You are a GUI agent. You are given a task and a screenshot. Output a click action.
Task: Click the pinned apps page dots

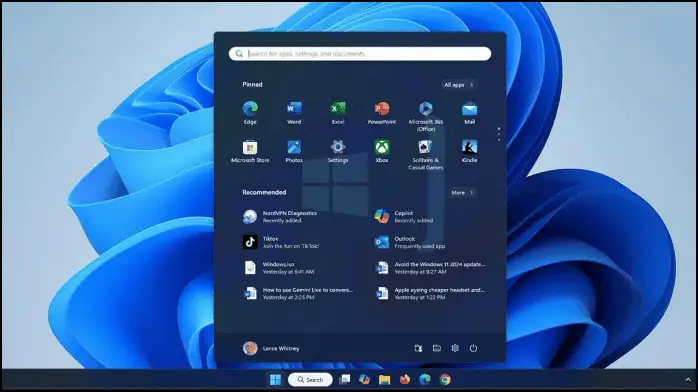499,134
